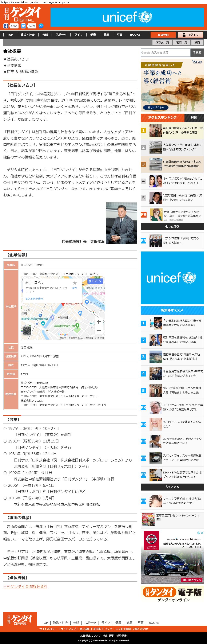Click the 著者一覧 tab
Image resolution: width=207 pixels, height=644 pixels.
[182, 43]
